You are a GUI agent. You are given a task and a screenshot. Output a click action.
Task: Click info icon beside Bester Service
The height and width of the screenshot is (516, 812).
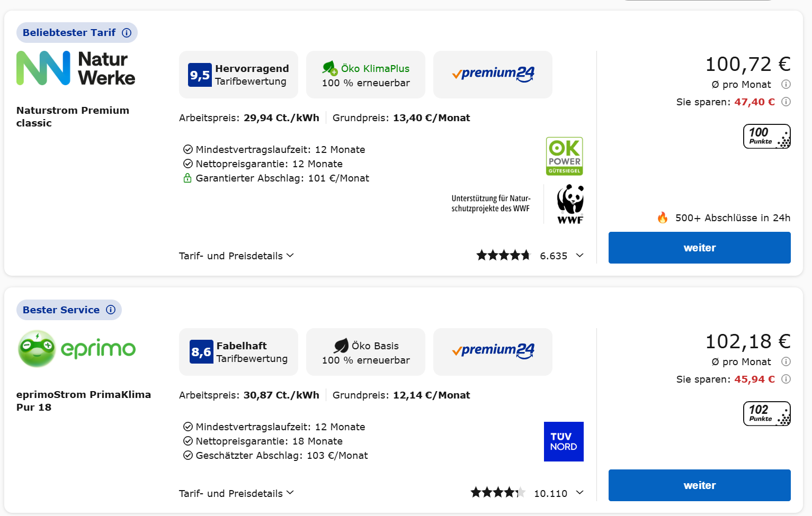tap(111, 310)
